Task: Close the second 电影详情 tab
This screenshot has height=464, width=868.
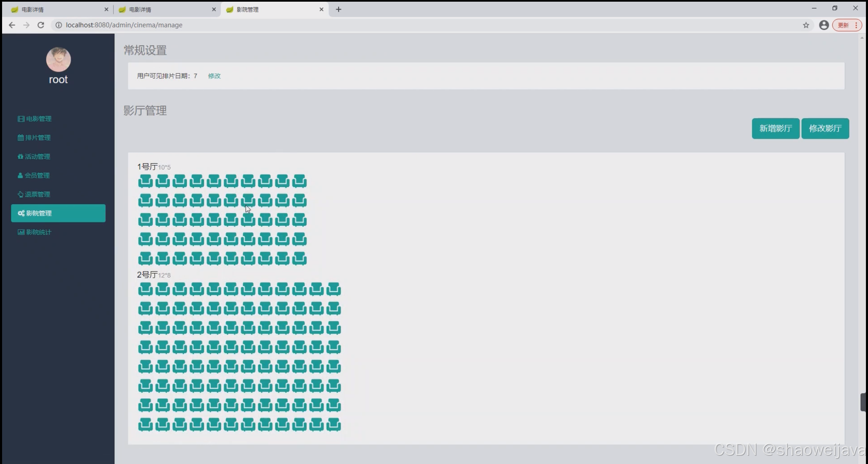Action: [214, 9]
